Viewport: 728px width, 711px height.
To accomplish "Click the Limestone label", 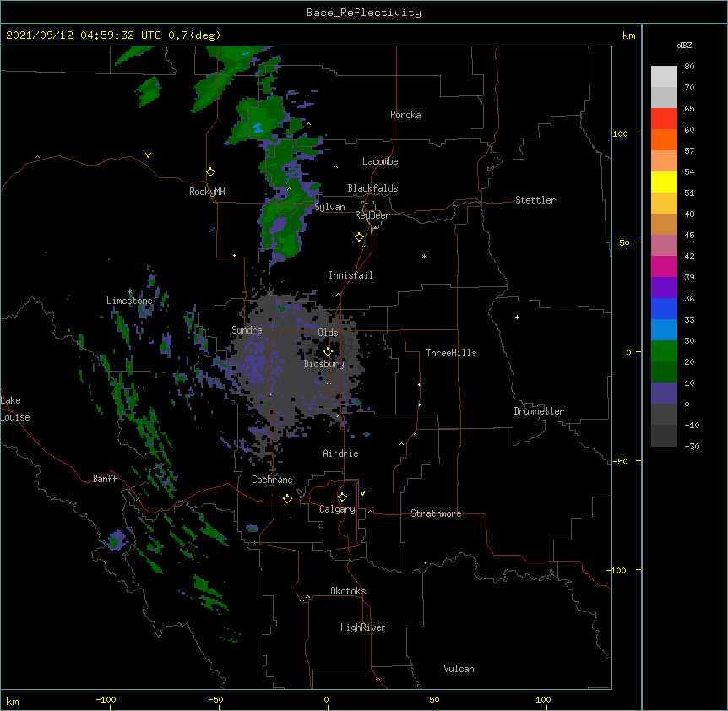I will point(129,301).
